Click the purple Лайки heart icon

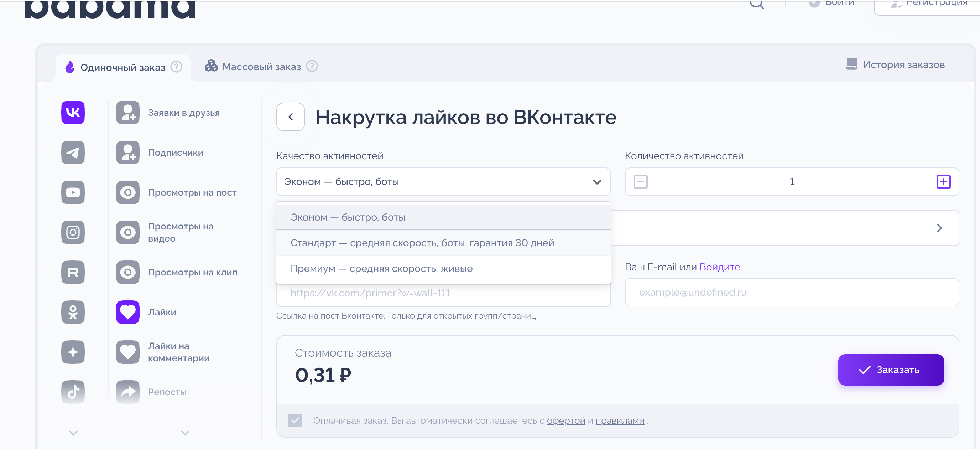point(128,312)
